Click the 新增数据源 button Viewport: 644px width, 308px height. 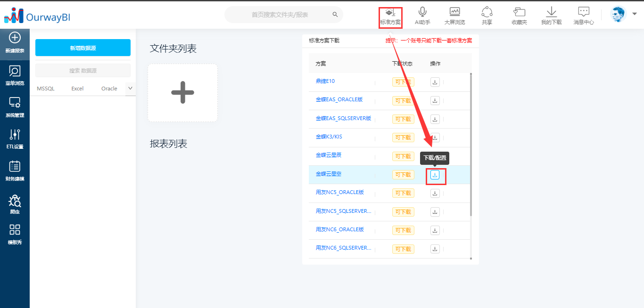(x=83, y=48)
